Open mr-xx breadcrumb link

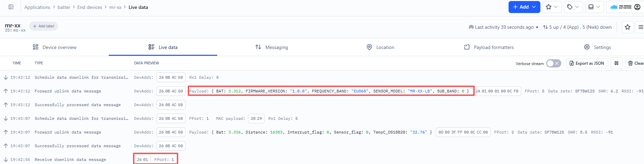point(115,7)
